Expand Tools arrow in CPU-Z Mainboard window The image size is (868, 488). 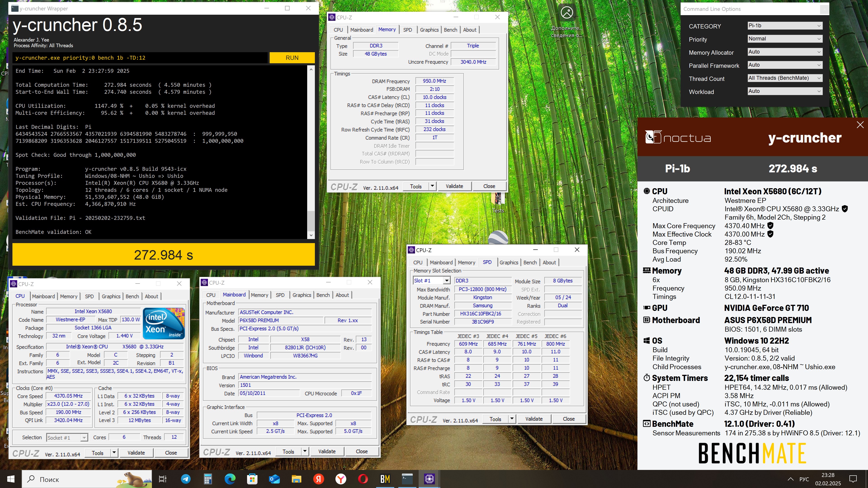pyautogui.click(x=305, y=451)
